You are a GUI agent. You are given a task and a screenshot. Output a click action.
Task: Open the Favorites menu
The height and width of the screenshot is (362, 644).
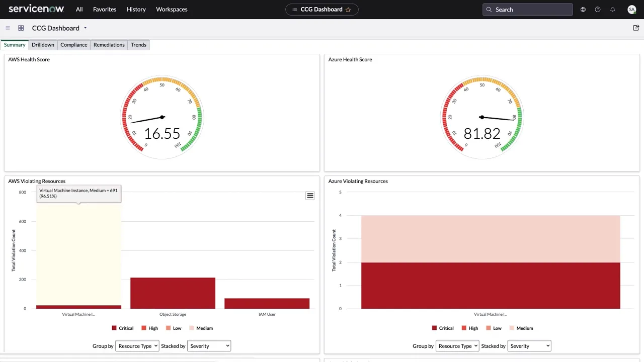coord(105,10)
